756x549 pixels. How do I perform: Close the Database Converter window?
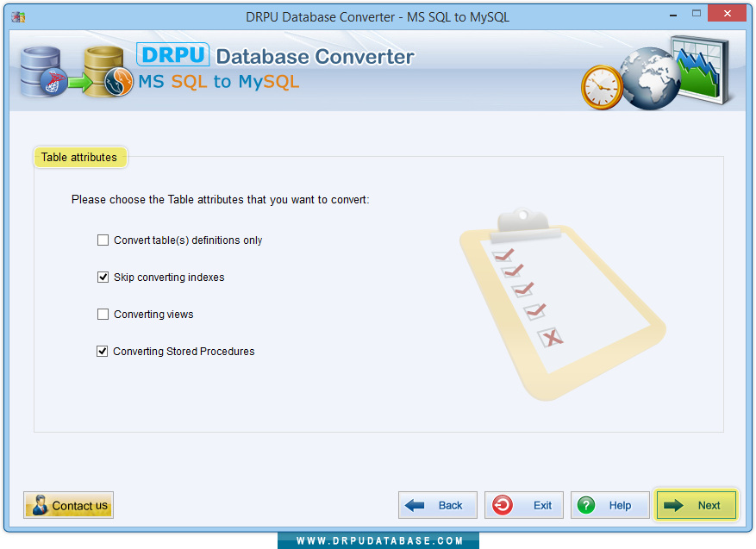pos(727,14)
